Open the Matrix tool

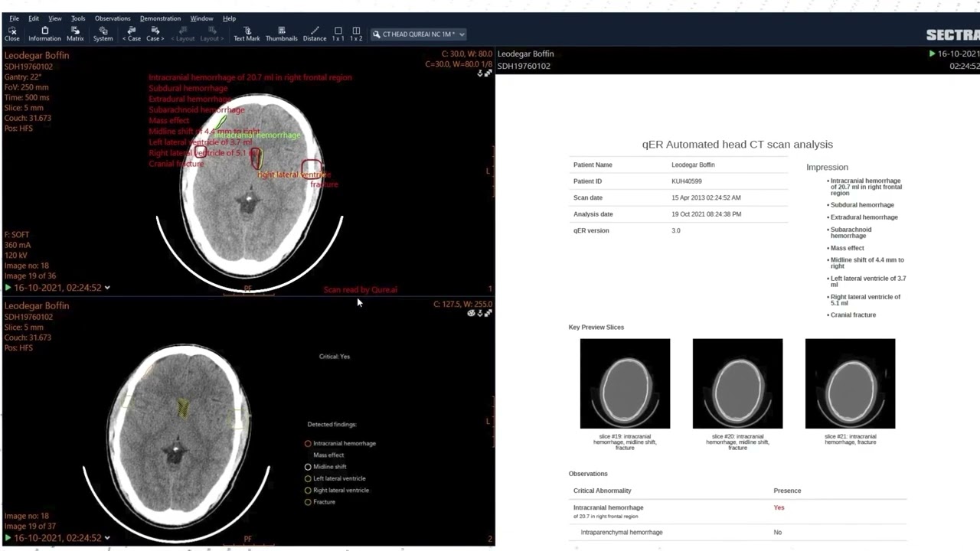[x=75, y=34]
